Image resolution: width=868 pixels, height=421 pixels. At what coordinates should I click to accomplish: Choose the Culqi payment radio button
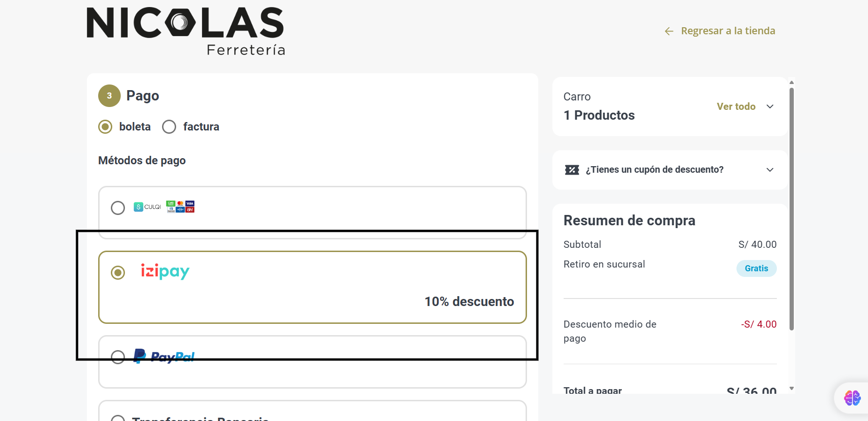[118, 207]
